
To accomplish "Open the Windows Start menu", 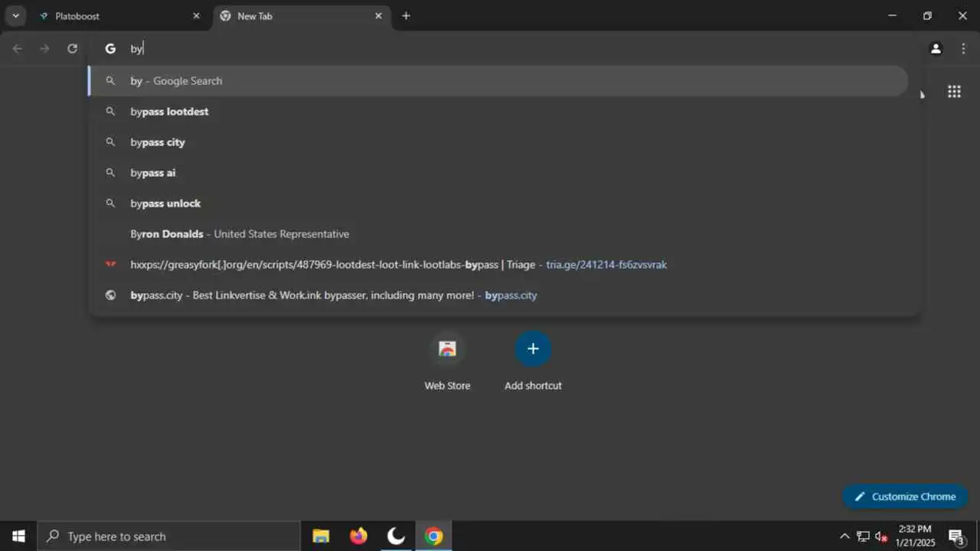I will pos(18,536).
